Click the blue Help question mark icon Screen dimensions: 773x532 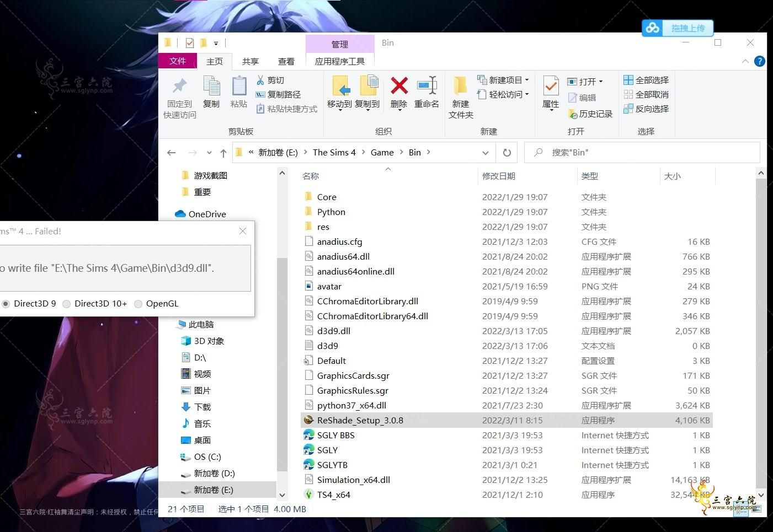tap(760, 61)
